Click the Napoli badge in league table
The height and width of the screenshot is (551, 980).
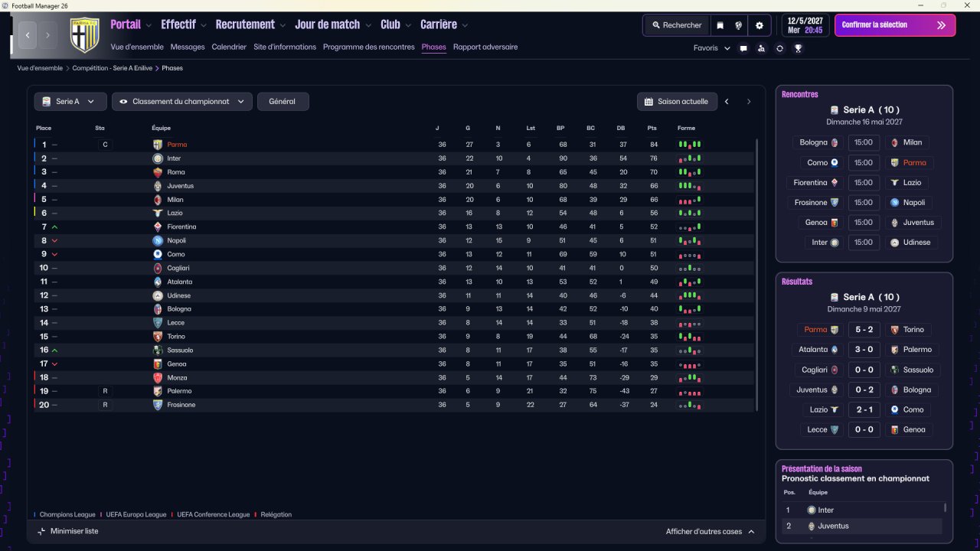coord(158,240)
